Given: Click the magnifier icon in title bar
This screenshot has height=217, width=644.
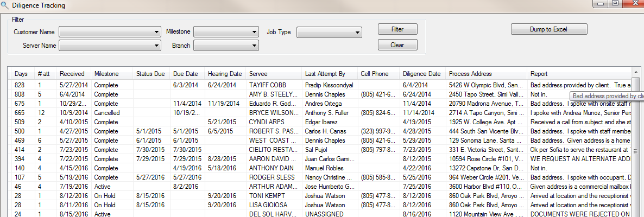Looking at the screenshot, I should coord(4,5).
